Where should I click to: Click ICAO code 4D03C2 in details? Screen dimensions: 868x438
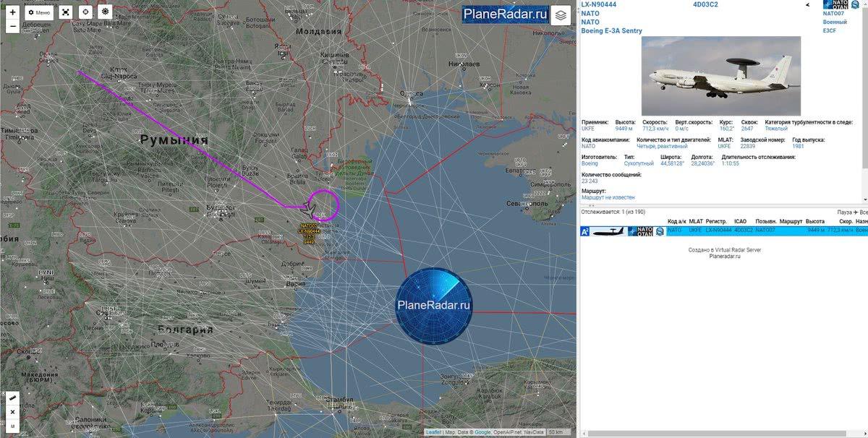tap(705, 4)
